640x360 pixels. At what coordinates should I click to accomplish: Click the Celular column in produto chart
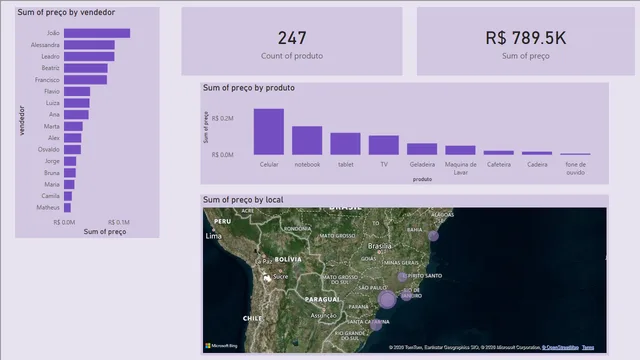[269, 132]
